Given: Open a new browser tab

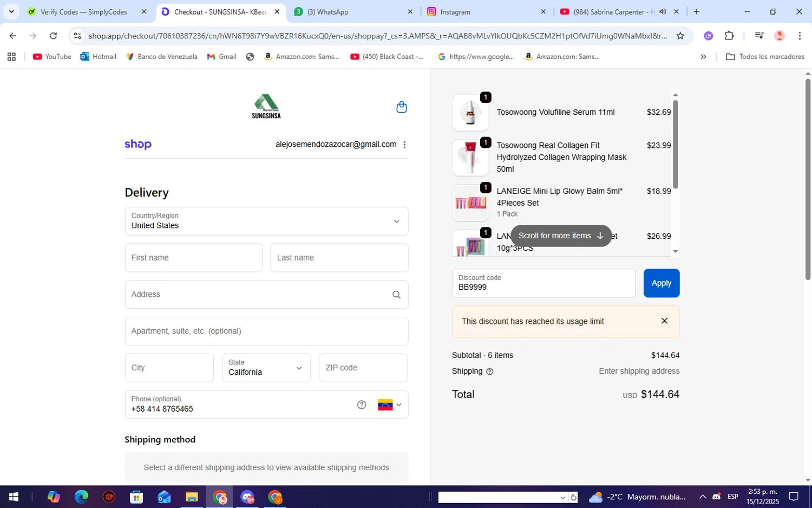Looking at the screenshot, I should point(697,11).
